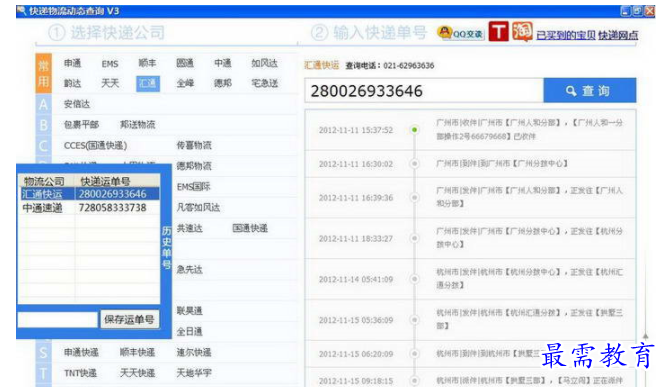Select 凡客如风达 courier
663x387 pixels.
(x=198, y=207)
